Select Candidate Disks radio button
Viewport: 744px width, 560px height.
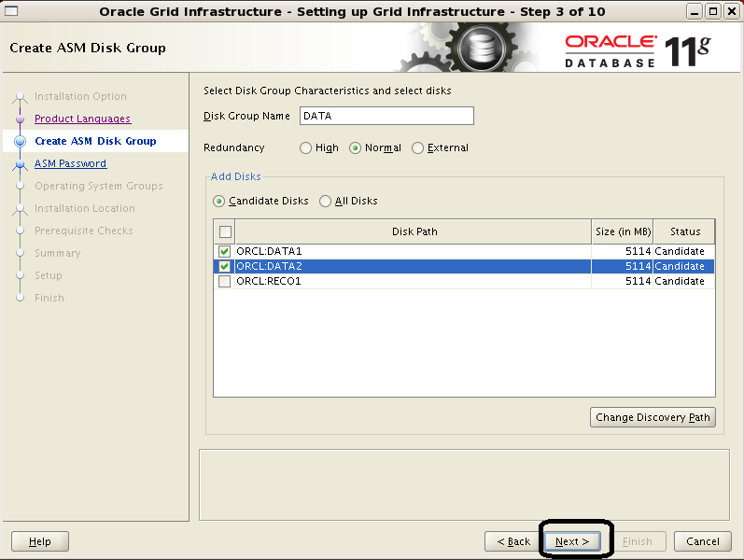219,201
